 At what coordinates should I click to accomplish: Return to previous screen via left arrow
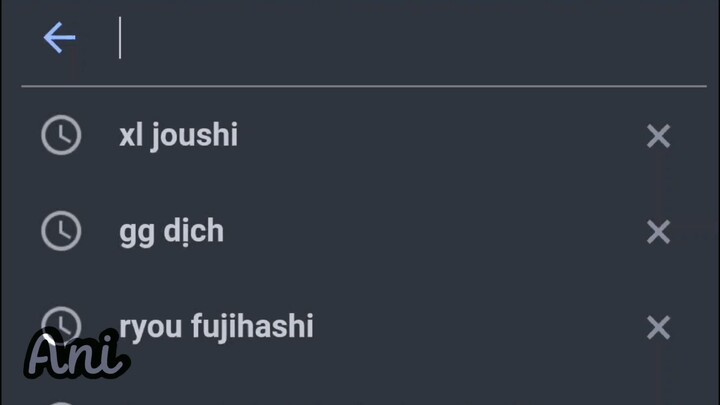coord(60,39)
